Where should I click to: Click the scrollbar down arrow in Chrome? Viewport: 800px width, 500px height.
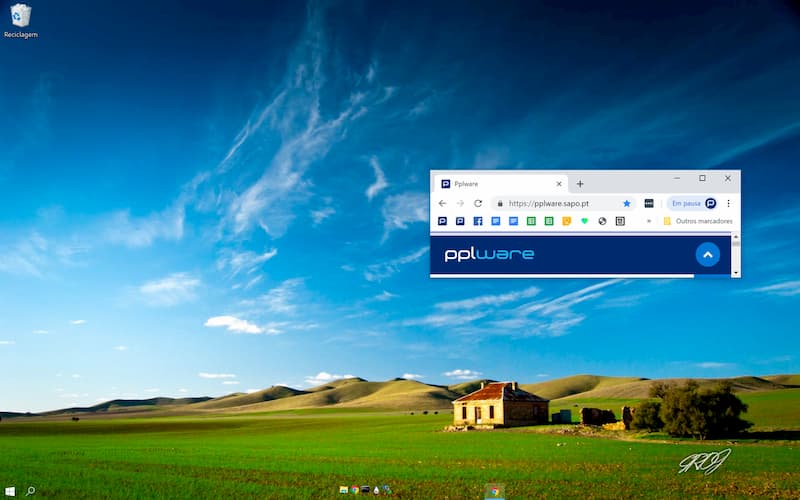tap(736, 273)
